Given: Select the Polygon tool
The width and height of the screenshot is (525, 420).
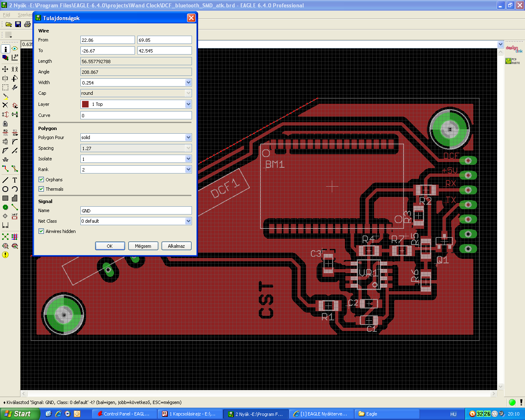Looking at the screenshot, I should (15, 198).
